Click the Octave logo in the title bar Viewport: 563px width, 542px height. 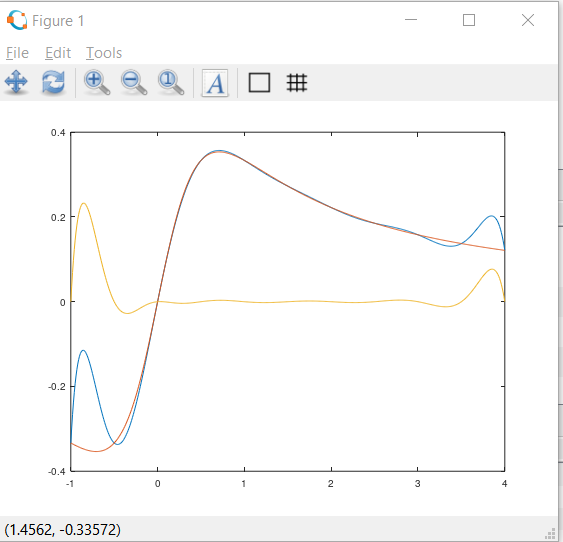[x=17, y=20]
